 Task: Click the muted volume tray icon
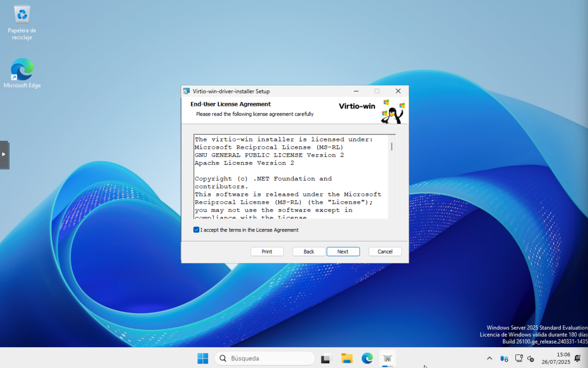click(x=530, y=358)
